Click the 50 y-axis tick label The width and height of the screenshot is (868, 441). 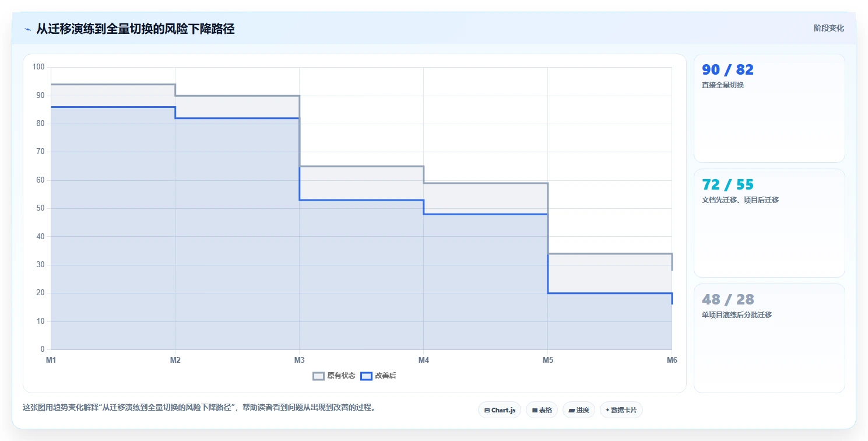[40, 208]
